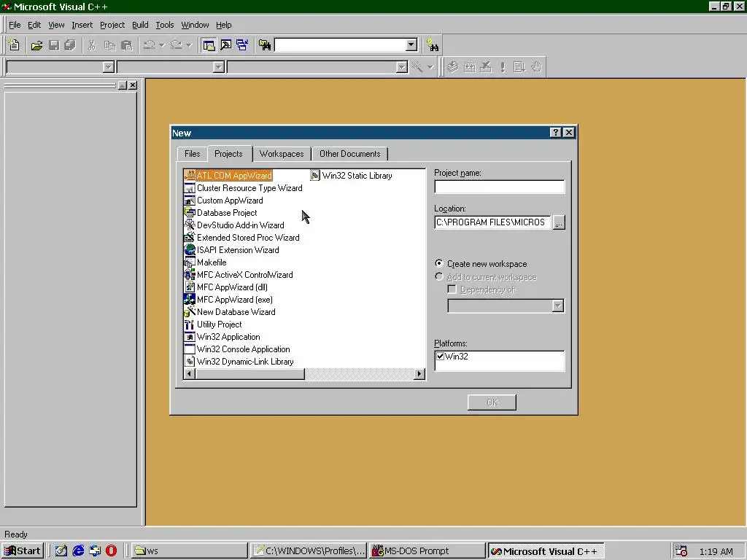The width and height of the screenshot is (747, 560).
Task: Select Add to current workspace radio button
Action: pos(439,276)
